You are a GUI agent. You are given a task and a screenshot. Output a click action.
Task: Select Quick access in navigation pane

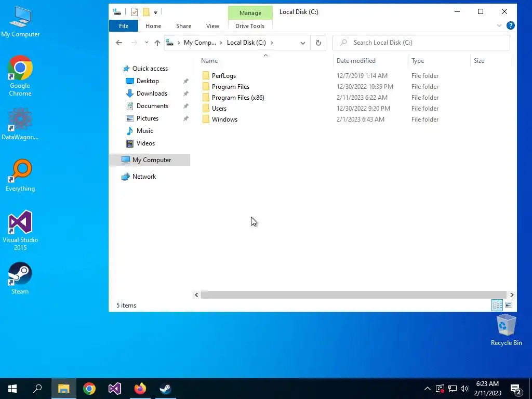point(150,69)
